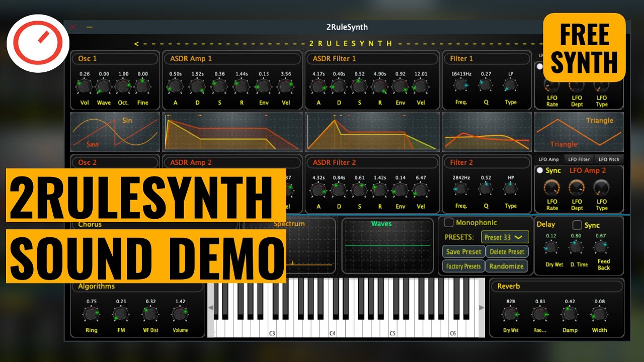Click the Algorithms Volume knob

click(180, 315)
